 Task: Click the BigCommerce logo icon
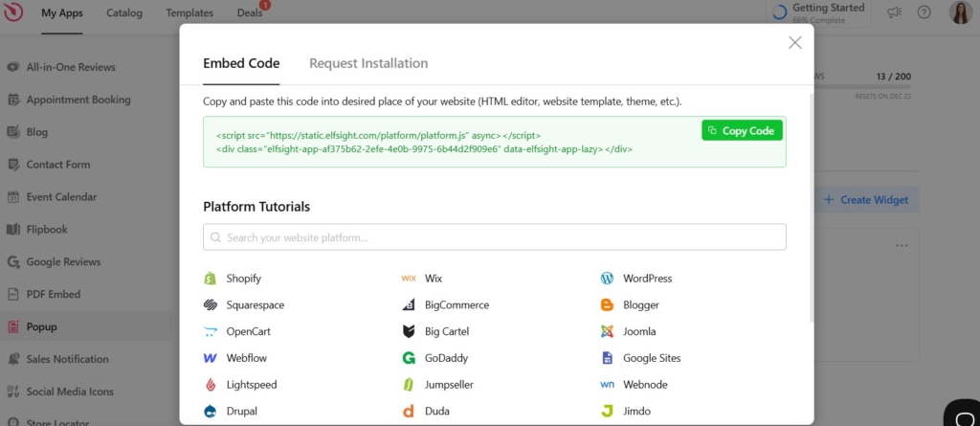[x=408, y=305]
